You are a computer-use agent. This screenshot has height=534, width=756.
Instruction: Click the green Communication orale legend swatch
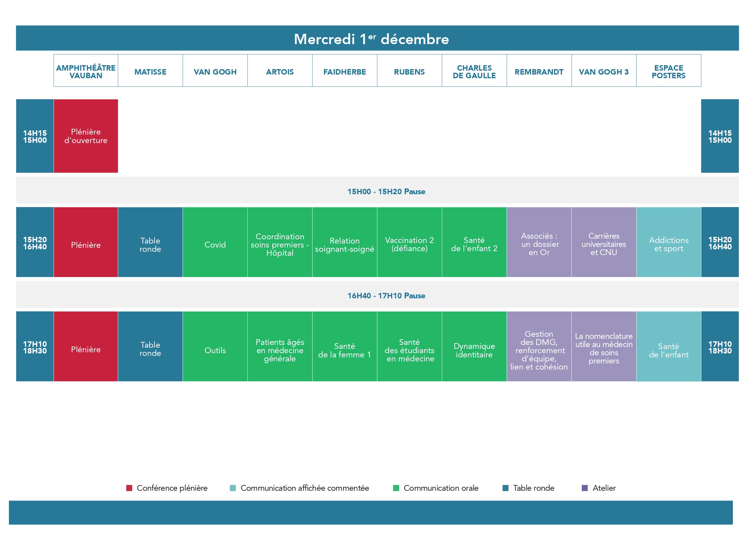pos(396,488)
